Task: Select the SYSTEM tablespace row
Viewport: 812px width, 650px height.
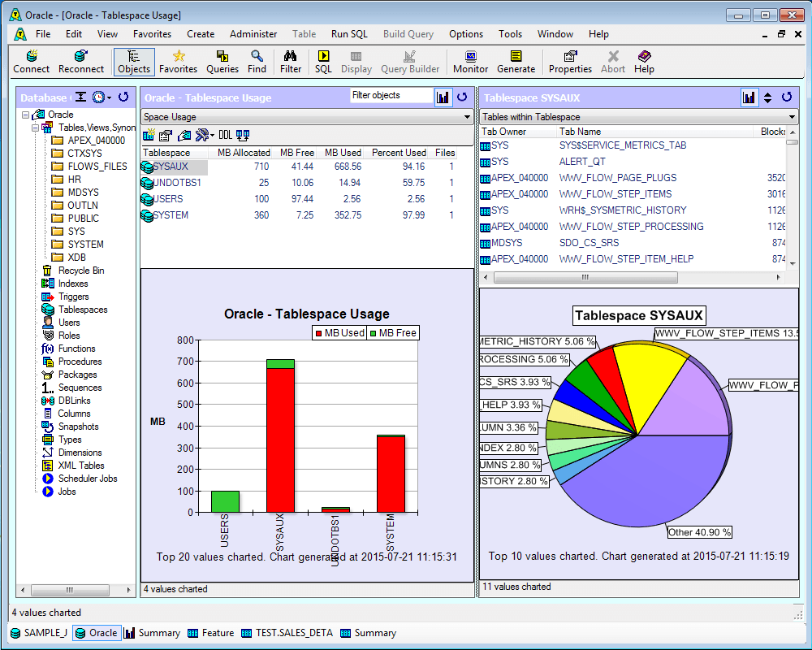Action: 299,215
